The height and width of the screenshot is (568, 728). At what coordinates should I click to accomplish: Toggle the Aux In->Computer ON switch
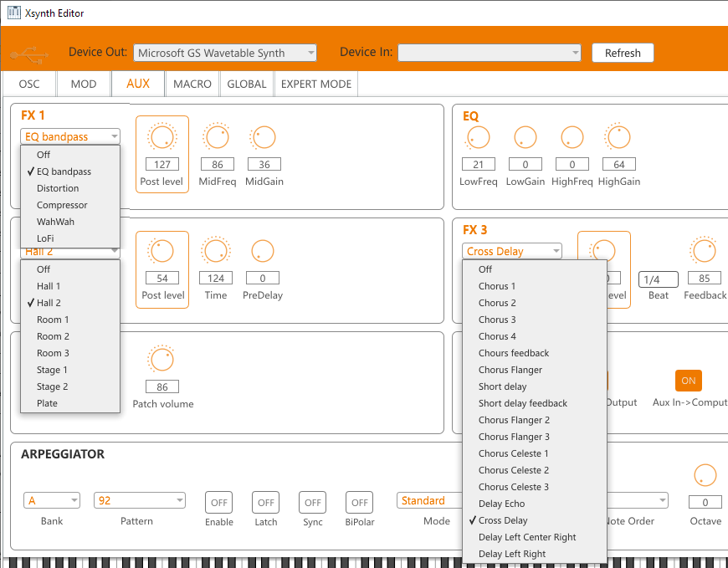pos(688,381)
